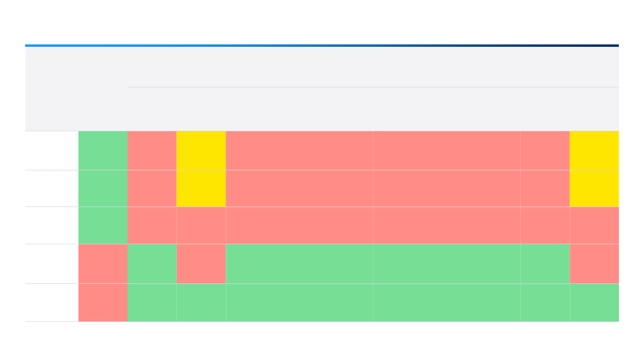
Task: Select the green cell in the second row
Action: (x=103, y=189)
